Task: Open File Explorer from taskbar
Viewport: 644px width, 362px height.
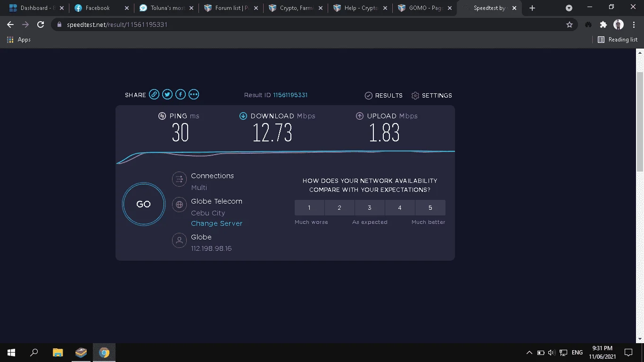Action: click(58, 353)
